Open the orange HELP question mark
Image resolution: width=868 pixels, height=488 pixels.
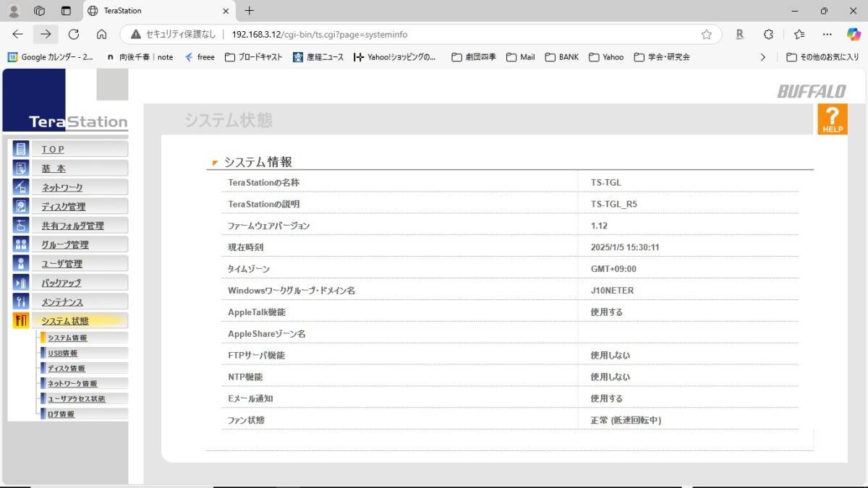pyautogui.click(x=833, y=119)
